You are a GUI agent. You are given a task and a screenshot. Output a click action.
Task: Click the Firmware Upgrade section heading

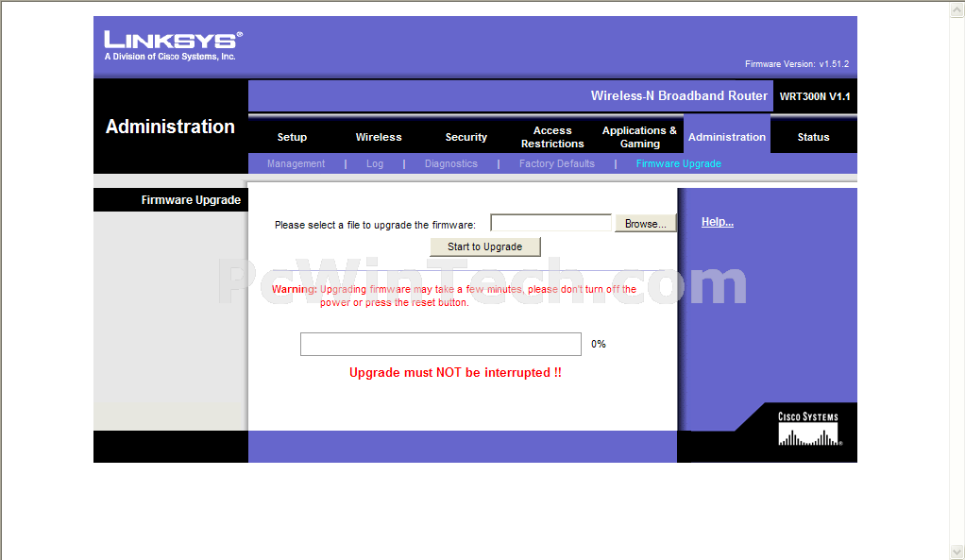point(191,200)
